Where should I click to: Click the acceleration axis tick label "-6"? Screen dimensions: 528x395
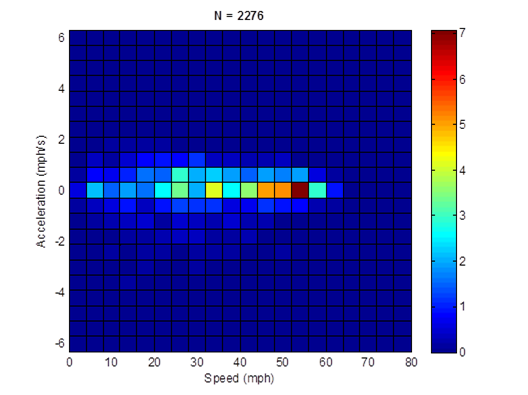pyautogui.click(x=60, y=343)
